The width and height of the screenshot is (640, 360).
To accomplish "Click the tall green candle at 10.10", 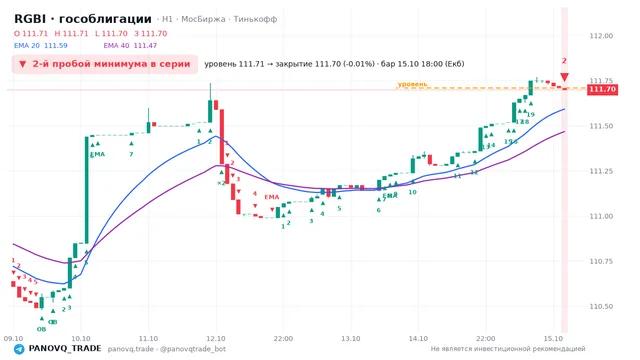I will pyautogui.click(x=87, y=190).
